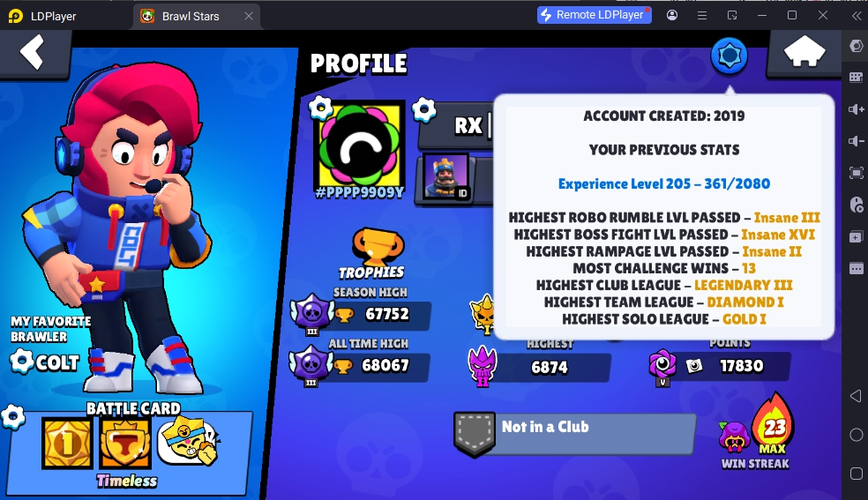The image size is (868, 500).
Task: Open name settings gear beside RX
Action: point(424,110)
